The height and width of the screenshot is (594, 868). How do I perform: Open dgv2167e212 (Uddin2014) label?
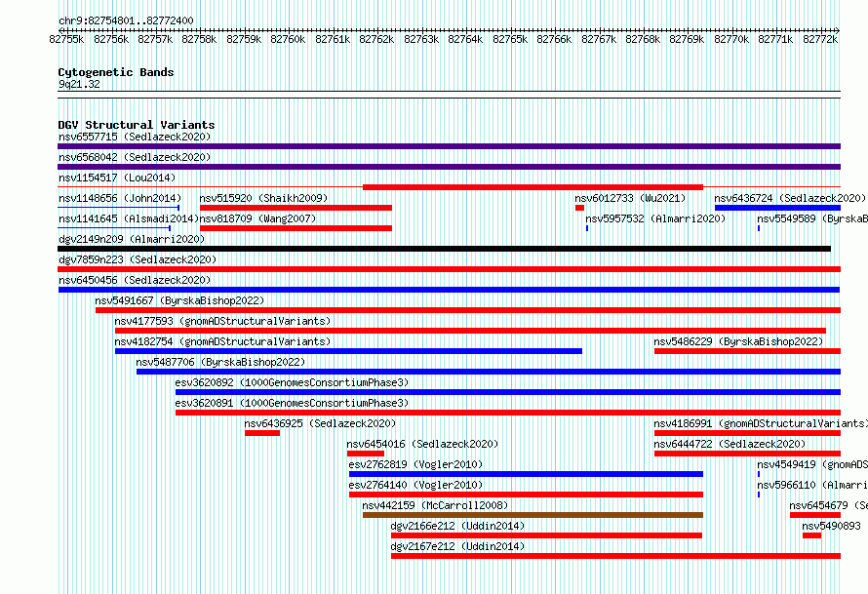click(x=457, y=546)
